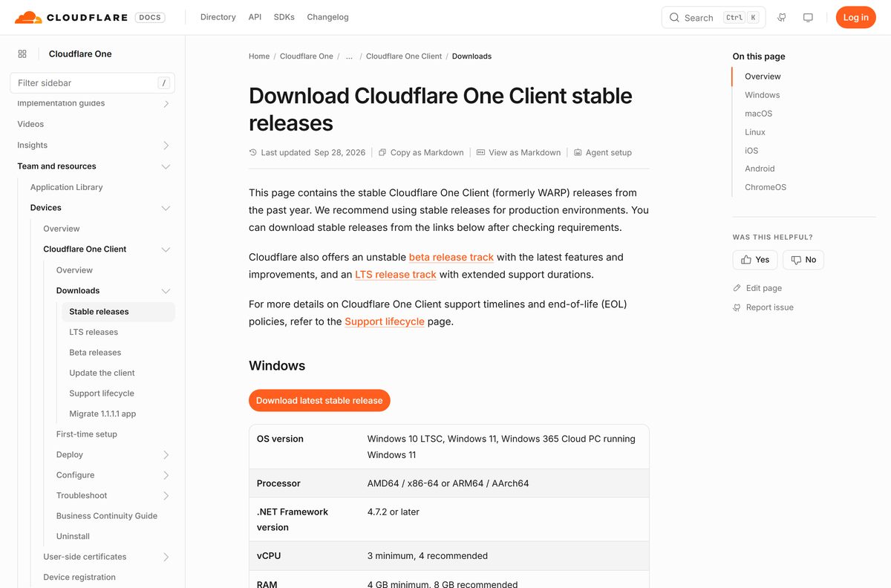Open the Support lifecycle link in the text
The height and width of the screenshot is (588, 891).
tap(385, 321)
